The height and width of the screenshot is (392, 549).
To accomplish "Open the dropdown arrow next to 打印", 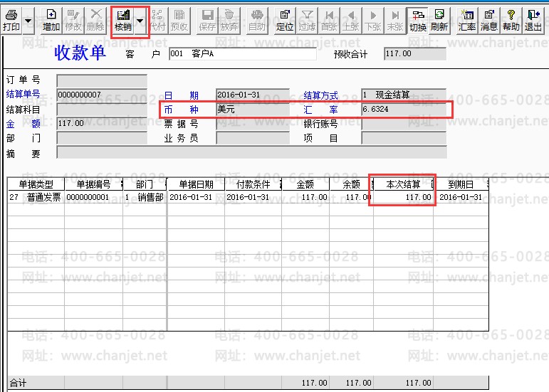I will [28, 21].
